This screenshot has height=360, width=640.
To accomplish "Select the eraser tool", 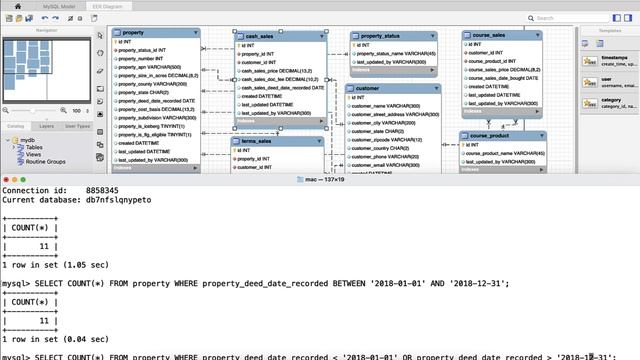I will click(x=100, y=71).
